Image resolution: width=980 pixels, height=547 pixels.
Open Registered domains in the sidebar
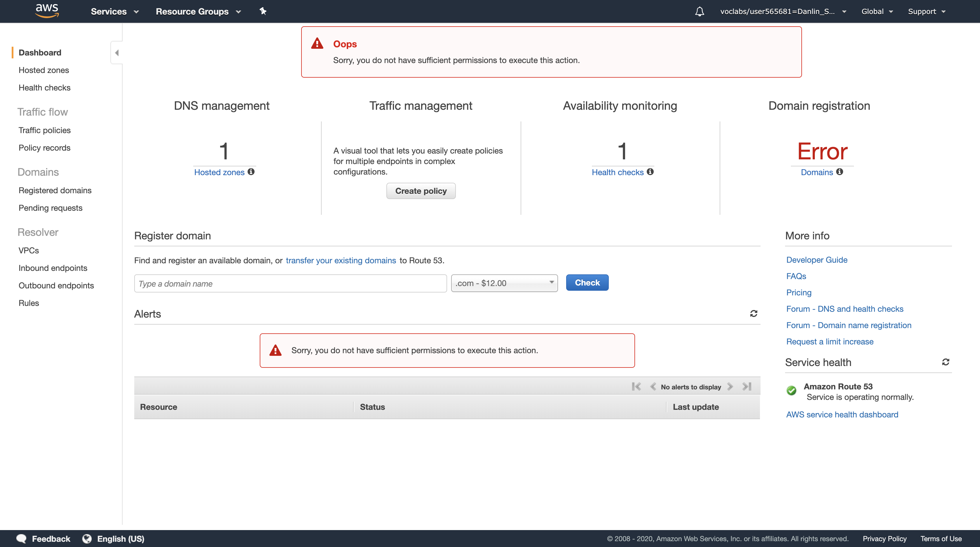(55, 190)
